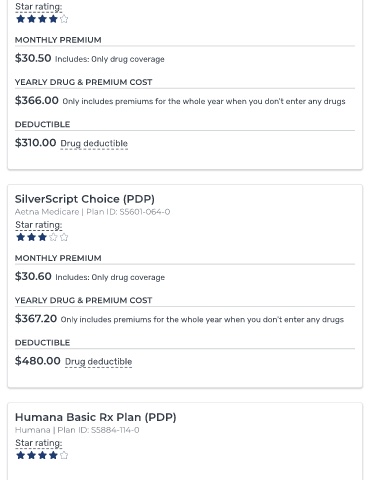Image resolution: width=370 pixels, height=480 pixels.
Task: Click the $30.50 monthly premium amount
Action: click(33, 58)
